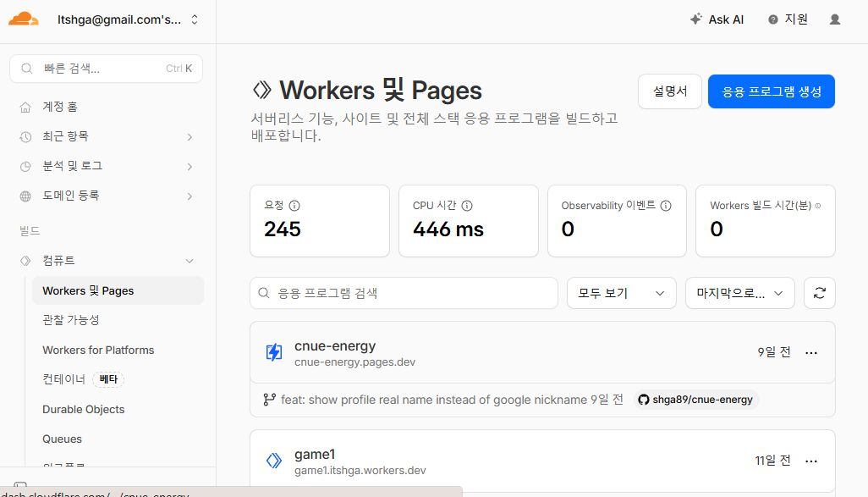Open the user profile icon
The image size is (868, 497).
point(835,19)
